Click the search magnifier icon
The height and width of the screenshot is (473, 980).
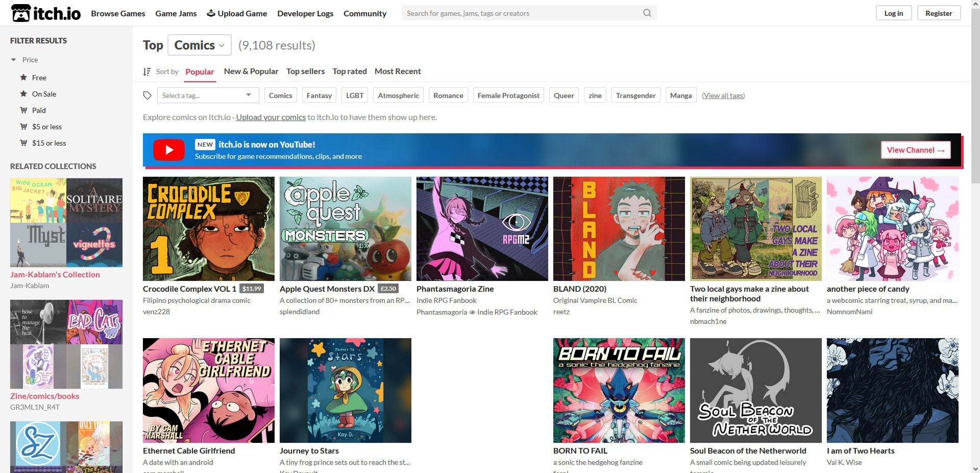pyautogui.click(x=647, y=13)
